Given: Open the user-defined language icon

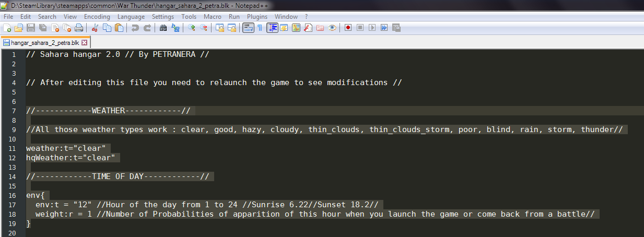Looking at the screenshot, I should click(284, 28).
